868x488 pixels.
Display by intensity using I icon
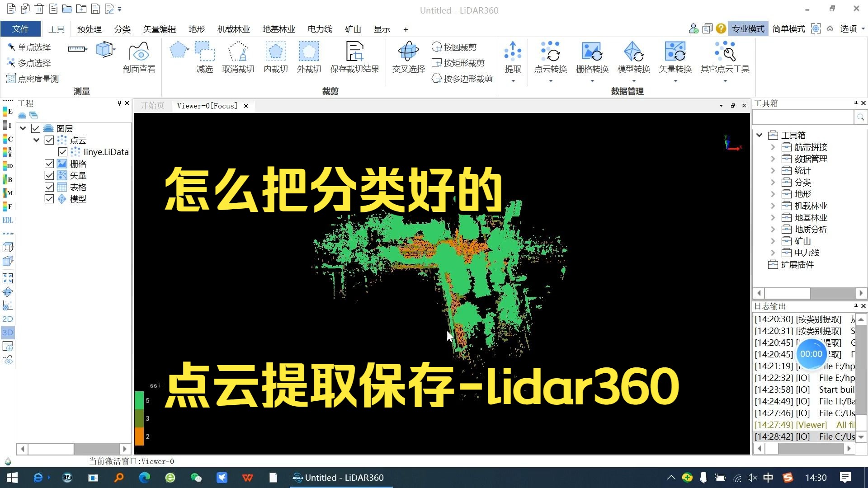(8, 125)
